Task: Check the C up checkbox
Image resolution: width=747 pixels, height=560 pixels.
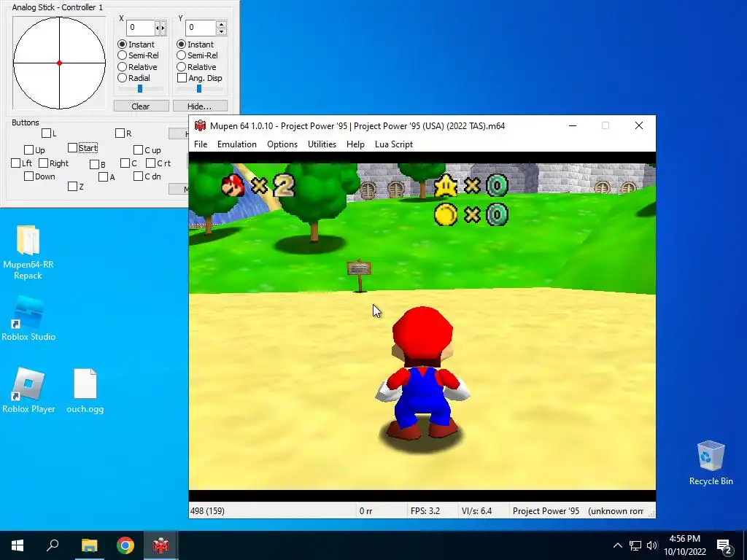Action: click(138, 150)
